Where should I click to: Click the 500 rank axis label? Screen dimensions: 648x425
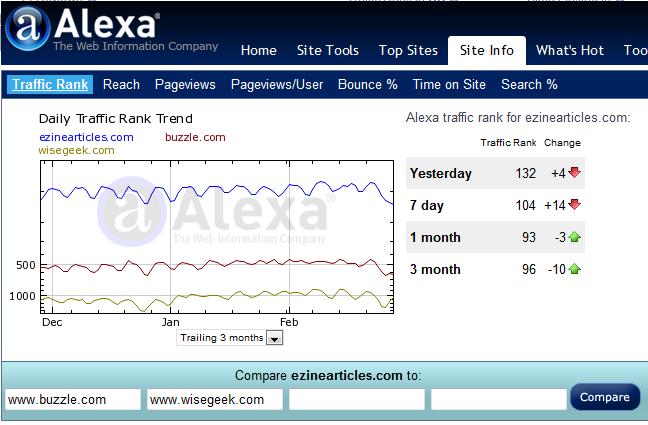pyautogui.click(x=26, y=265)
